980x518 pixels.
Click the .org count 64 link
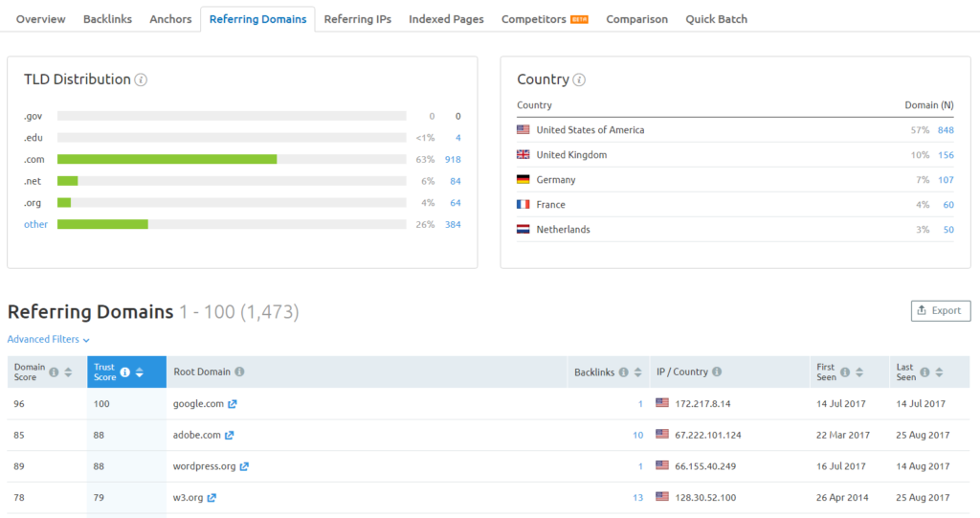pyautogui.click(x=455, y=203)
